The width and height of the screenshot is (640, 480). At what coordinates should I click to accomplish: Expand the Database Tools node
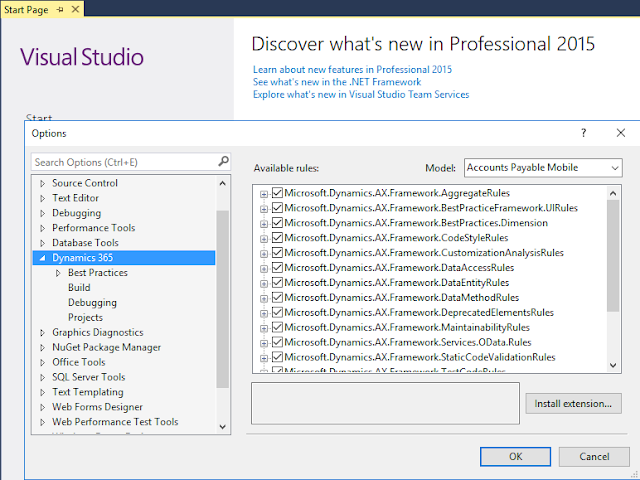[42, 243]
